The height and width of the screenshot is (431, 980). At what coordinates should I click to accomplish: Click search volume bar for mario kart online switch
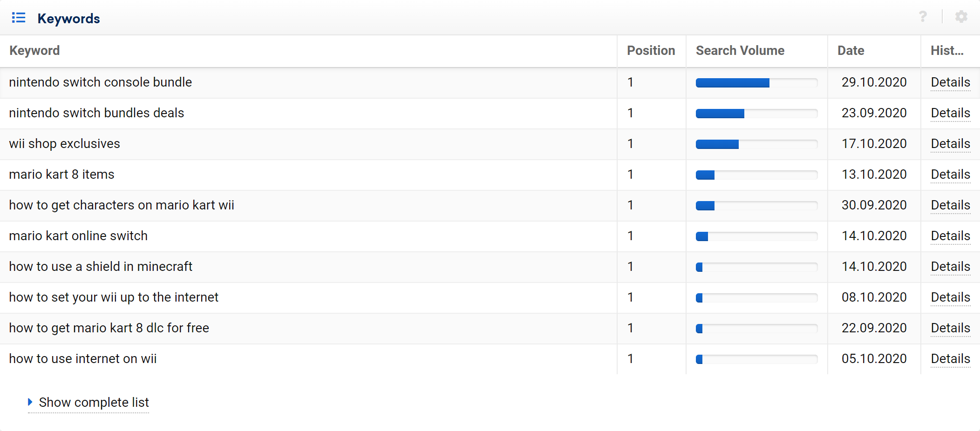click(x=756, y=236)
